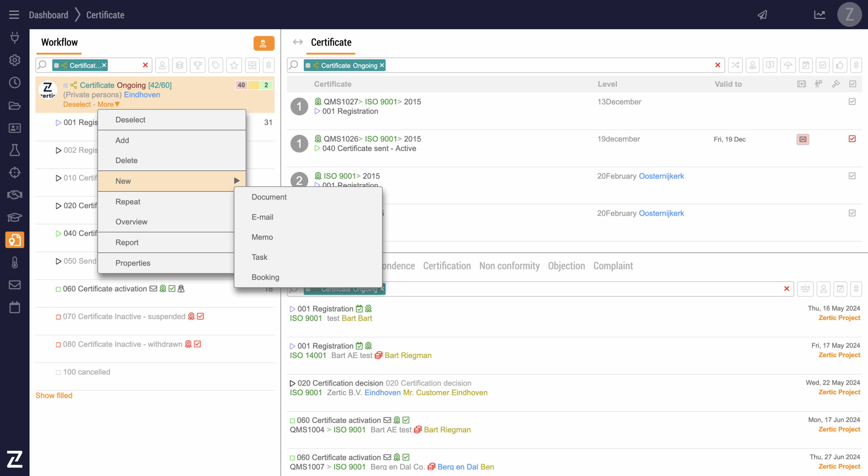The height and width of the screenshot is (476, 868).
Task: Click the orange user button in Workflow header
Action: (263, 43)
